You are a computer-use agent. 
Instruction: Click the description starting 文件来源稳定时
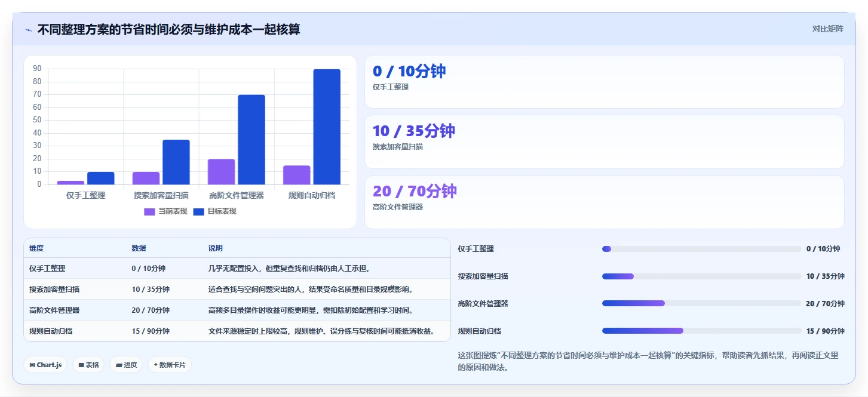321,331
